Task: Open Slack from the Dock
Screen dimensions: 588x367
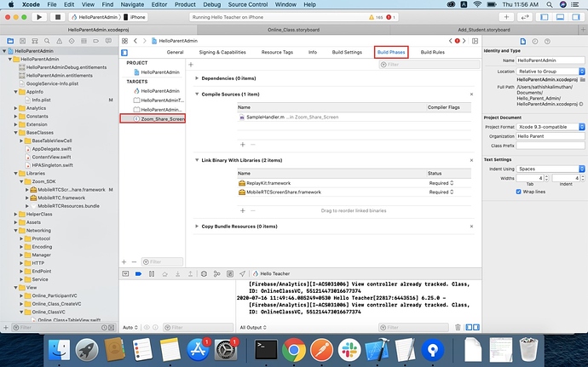Action: 349,349
